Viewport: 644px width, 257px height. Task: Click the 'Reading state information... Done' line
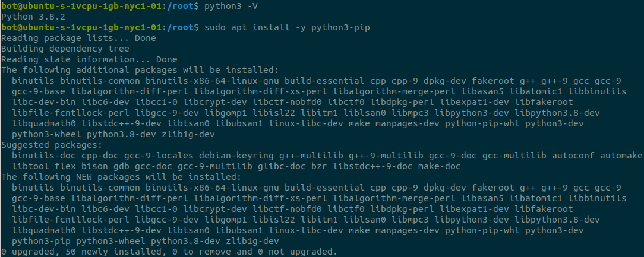[x=90, y=59]
